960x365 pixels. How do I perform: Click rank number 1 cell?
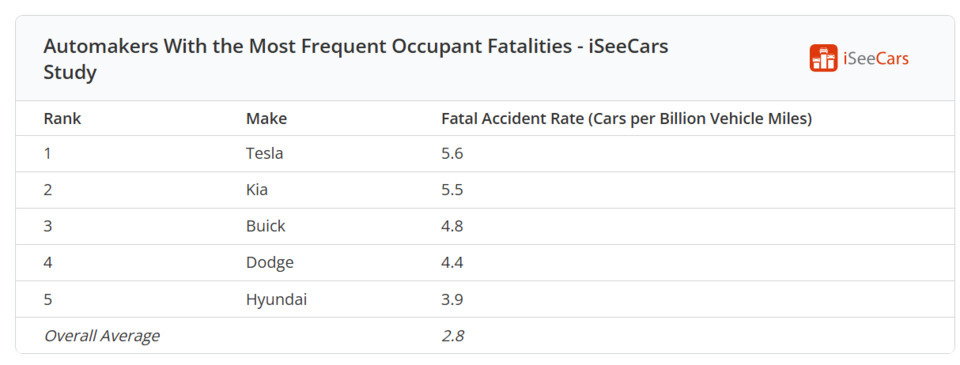[47, 153]
